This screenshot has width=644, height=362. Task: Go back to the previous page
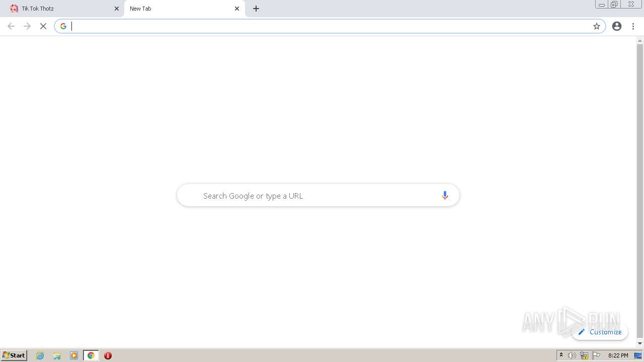click(x=11, y=26)
